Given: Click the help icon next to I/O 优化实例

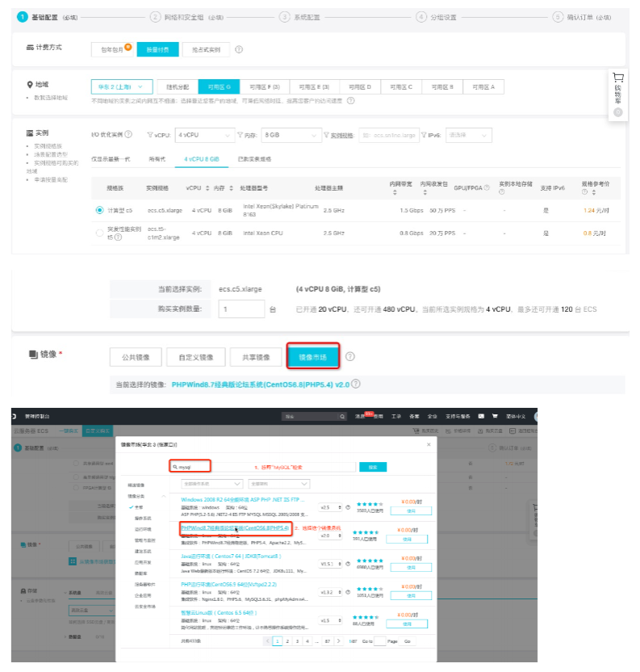Looking at the screenshot, I should pos(128,135).
